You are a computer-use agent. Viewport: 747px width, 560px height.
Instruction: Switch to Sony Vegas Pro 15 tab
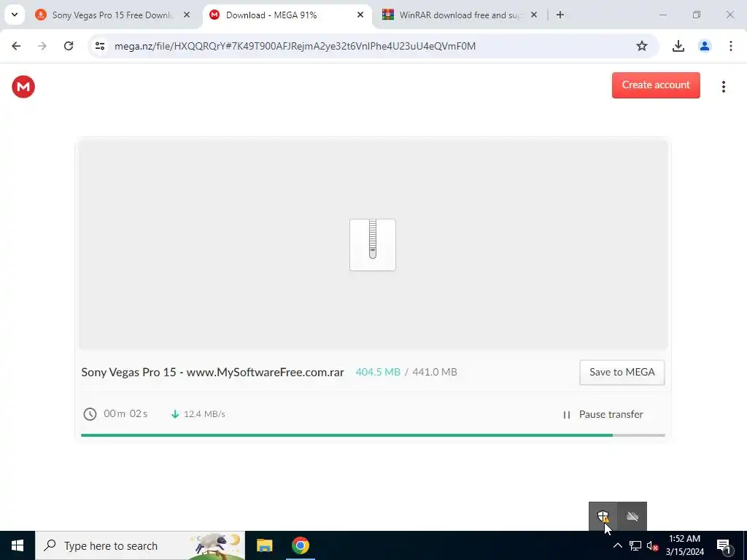pyautogui.click(x=113, y=15)
